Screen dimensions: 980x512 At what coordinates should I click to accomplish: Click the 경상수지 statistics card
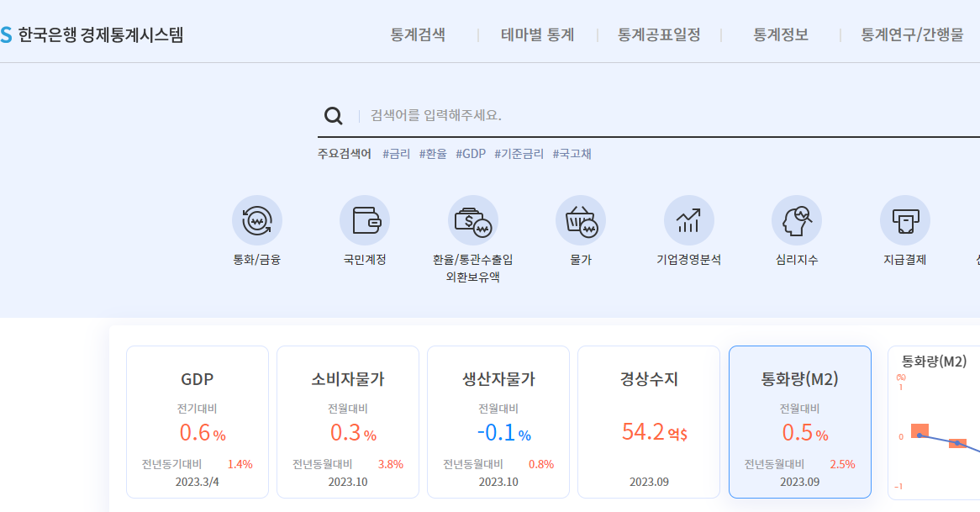point(649,420)
